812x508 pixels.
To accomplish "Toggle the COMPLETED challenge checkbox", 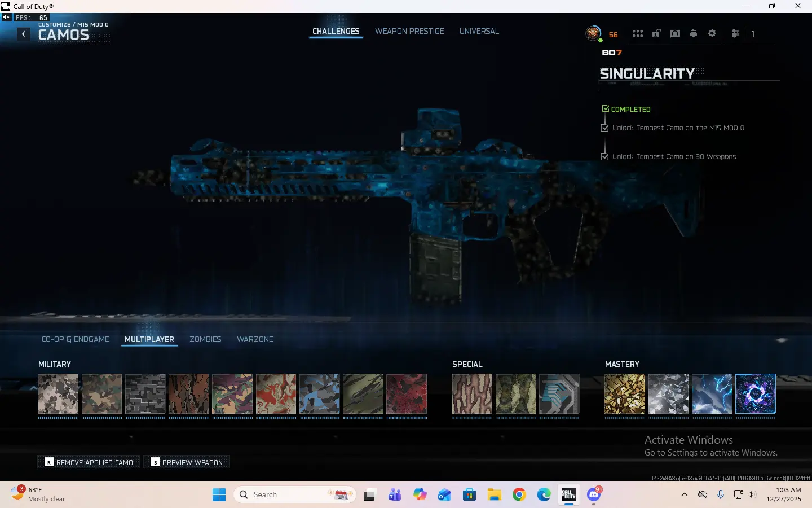I will pos(605,108).
